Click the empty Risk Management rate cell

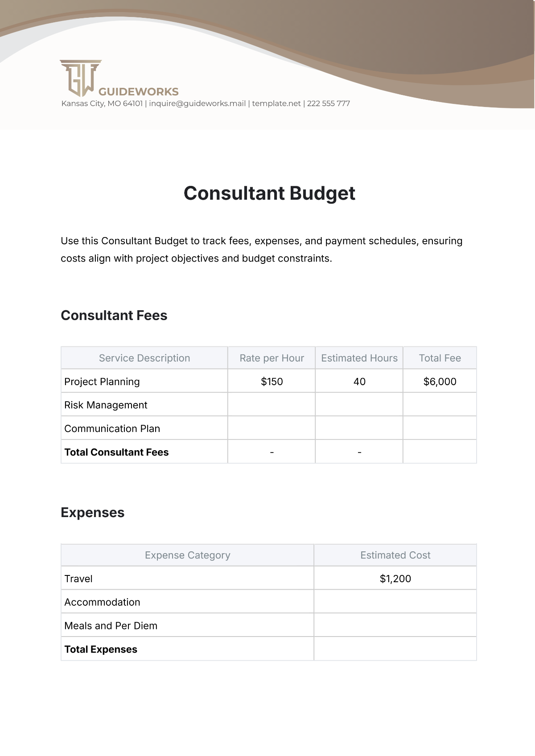pyautogui.click(x=272, y=405)
